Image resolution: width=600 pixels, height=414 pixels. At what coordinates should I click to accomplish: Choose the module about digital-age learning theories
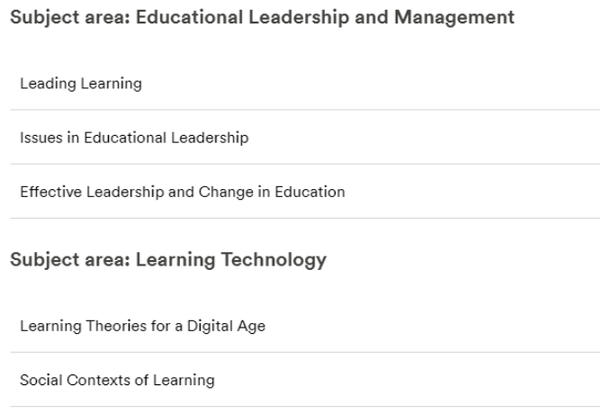(x=142, y=326)
